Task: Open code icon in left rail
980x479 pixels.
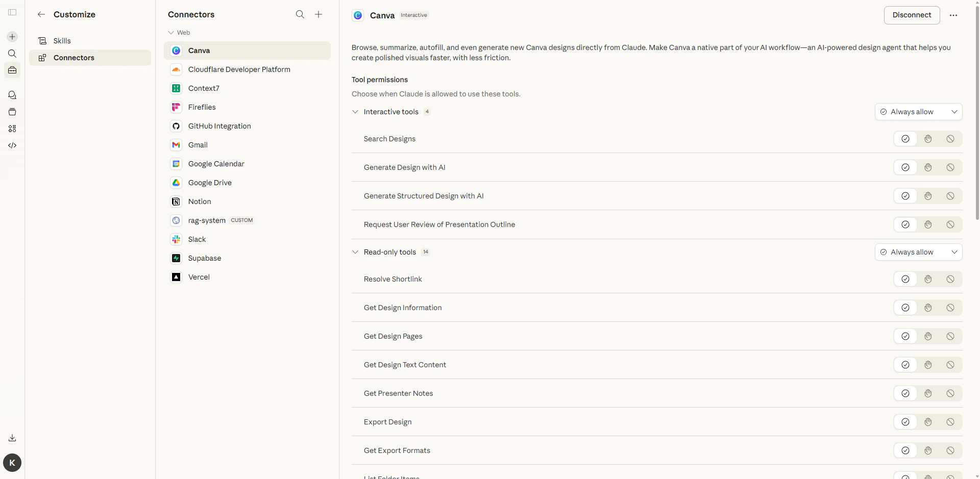Action: point(12,145)
